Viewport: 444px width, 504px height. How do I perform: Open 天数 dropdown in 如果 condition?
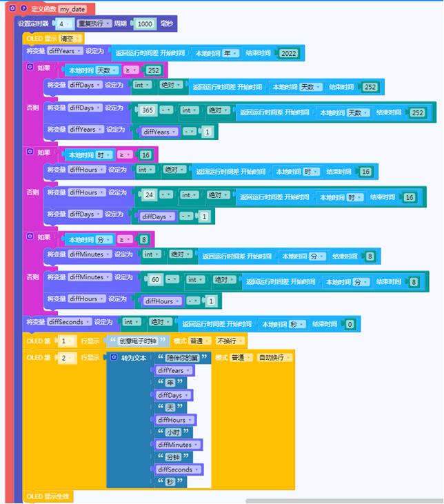point(108,70)
